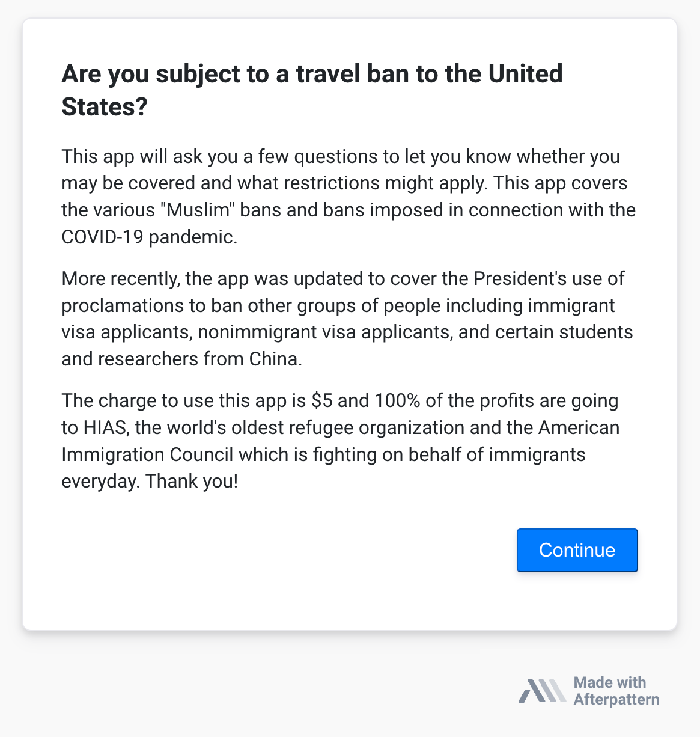Click the paragraph starting 'More recently'
Viewport: 700px width, 737px height.
(347, 319)
